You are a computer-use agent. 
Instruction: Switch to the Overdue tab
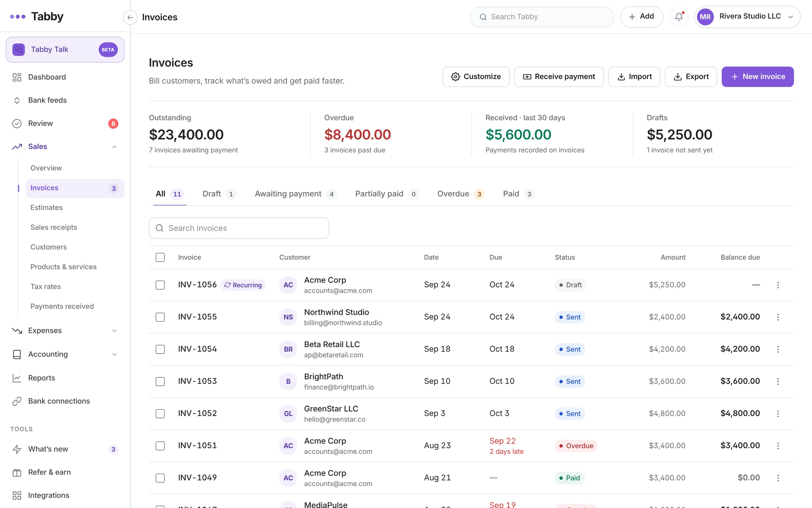click(460, 194)
